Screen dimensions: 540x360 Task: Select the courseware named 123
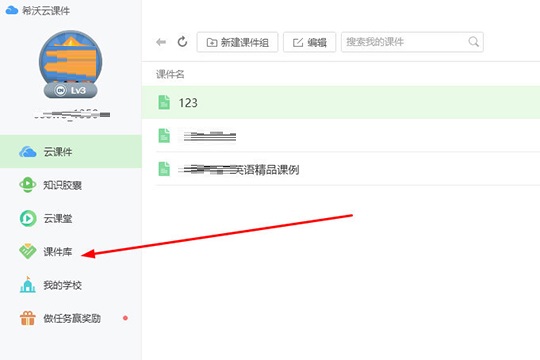(x=341, y=102)
